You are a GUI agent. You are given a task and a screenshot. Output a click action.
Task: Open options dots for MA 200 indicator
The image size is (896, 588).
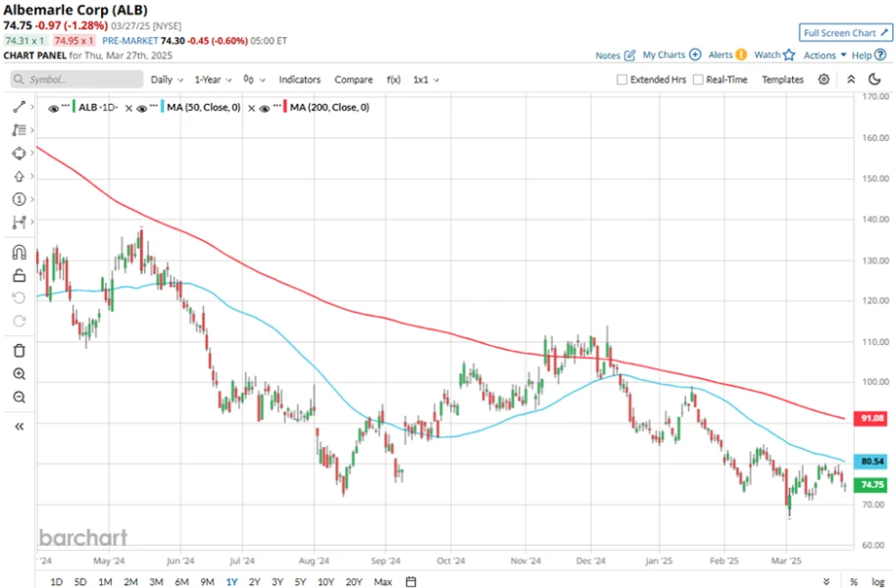click(276, 105)
